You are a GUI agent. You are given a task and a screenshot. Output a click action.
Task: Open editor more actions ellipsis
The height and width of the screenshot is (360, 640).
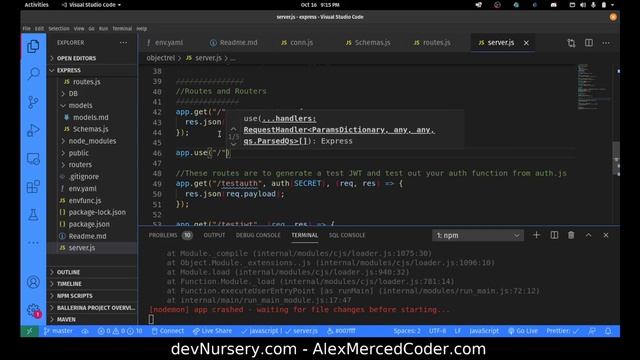pyautogui.click(x=606, y=42)
